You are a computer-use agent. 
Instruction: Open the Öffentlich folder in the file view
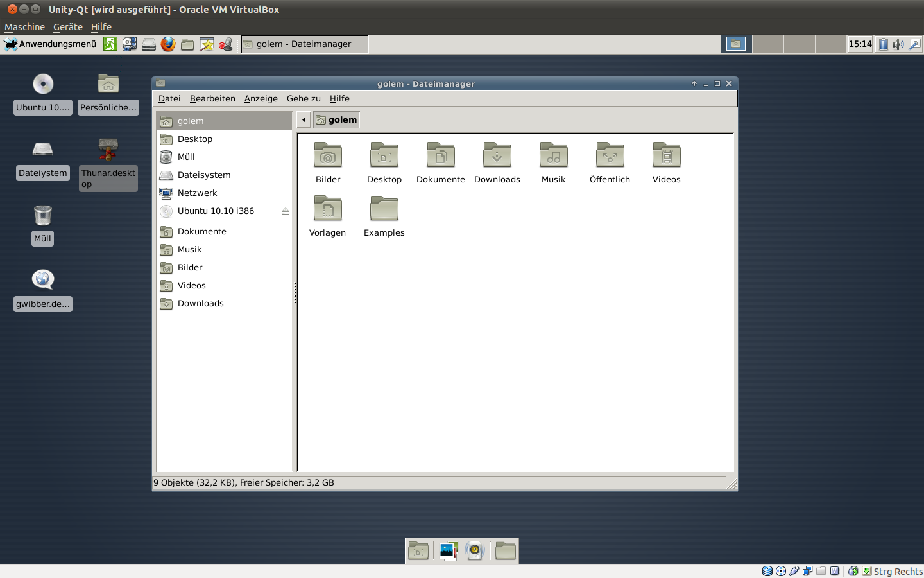click(610, 161)
